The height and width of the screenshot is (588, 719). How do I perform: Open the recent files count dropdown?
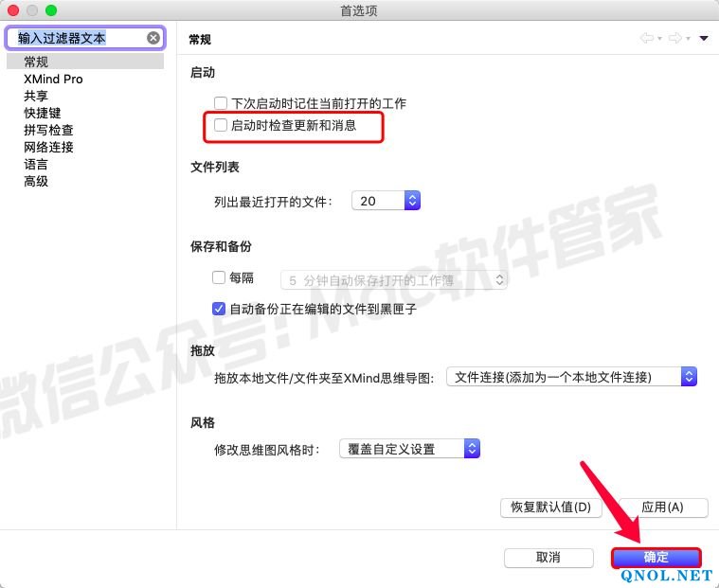pos(386,201)
